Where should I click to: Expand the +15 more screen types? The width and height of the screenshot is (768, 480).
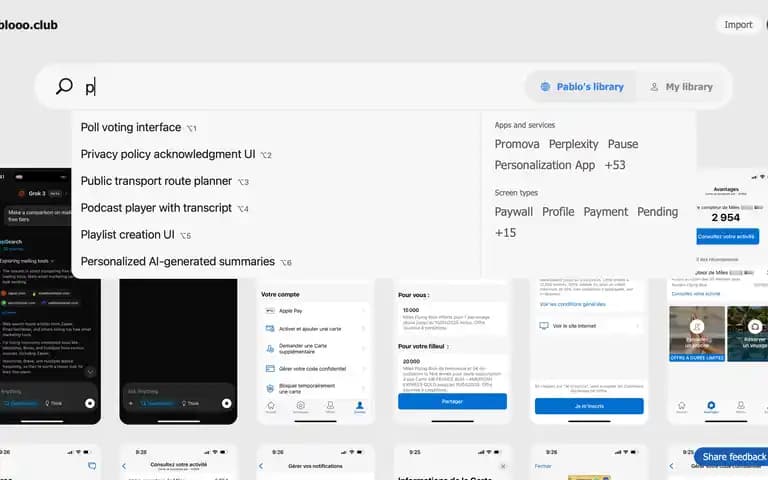(x=505, y=233)
